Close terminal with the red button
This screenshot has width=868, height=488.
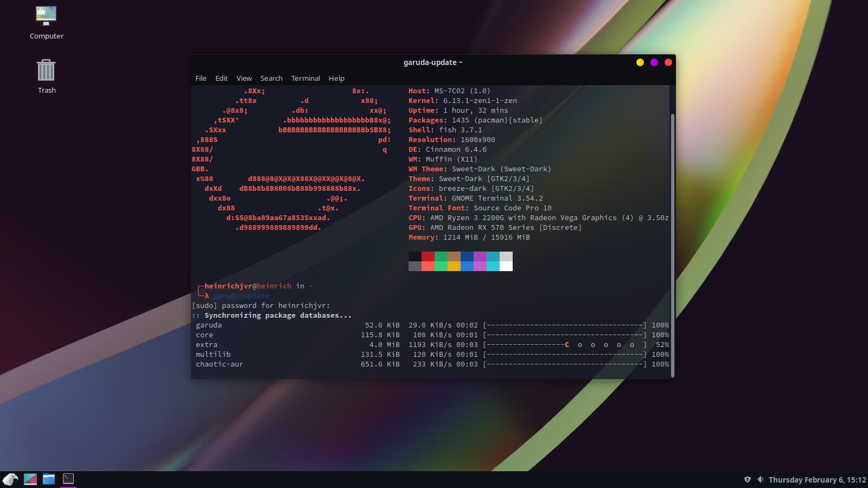pyautogui.click(x=668, y=62)
